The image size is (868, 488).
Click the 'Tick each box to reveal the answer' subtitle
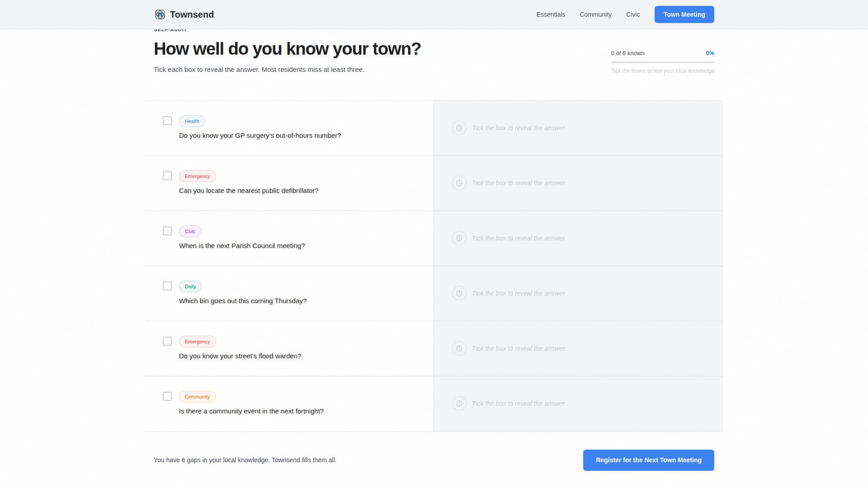click(259, 70)
